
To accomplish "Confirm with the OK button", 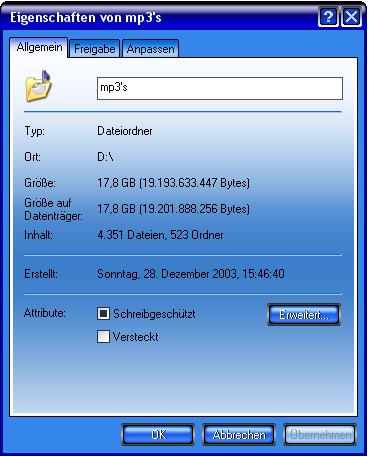I will [158, 435].
